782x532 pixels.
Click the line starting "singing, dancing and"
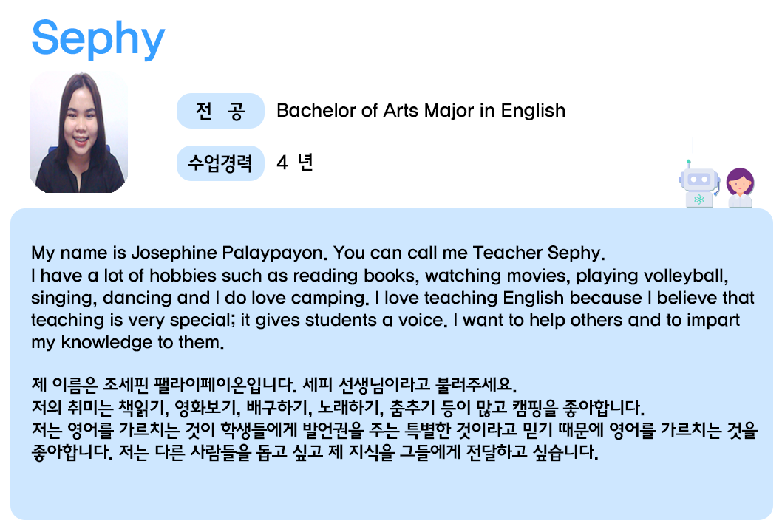(x=392, y=298)
